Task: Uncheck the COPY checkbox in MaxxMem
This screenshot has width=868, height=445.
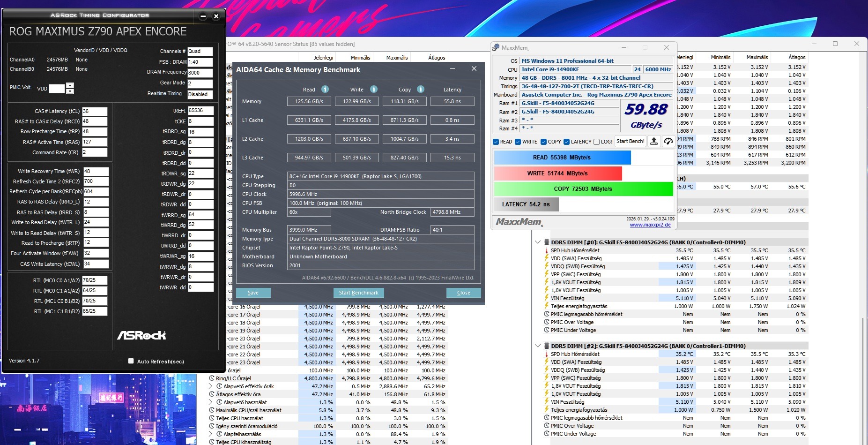Action: pyautogui.click(x=543, y=142)
